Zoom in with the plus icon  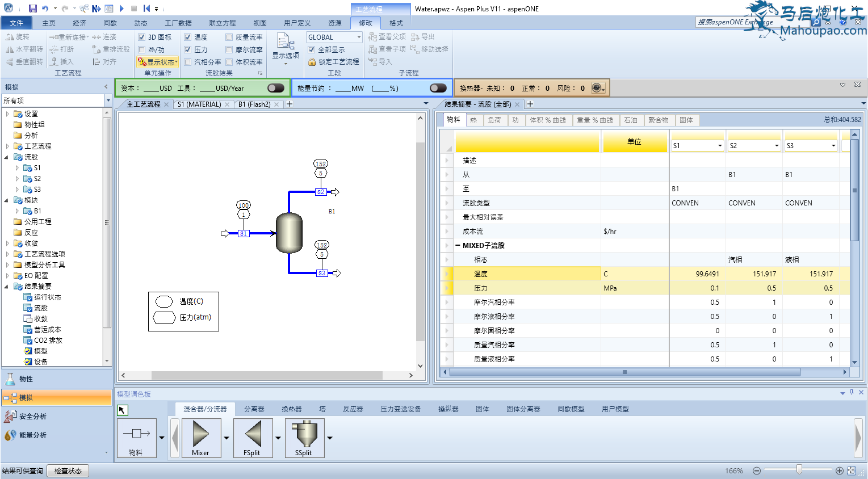840,470
